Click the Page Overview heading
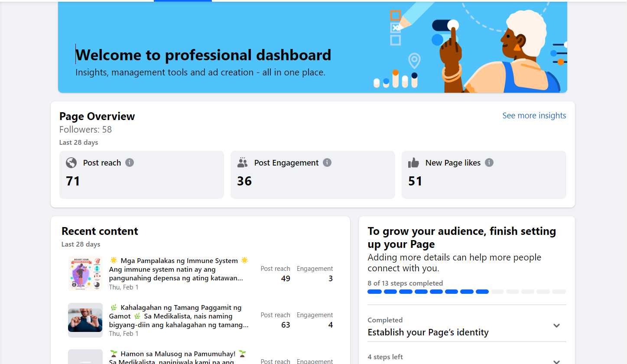 [97, 116]
